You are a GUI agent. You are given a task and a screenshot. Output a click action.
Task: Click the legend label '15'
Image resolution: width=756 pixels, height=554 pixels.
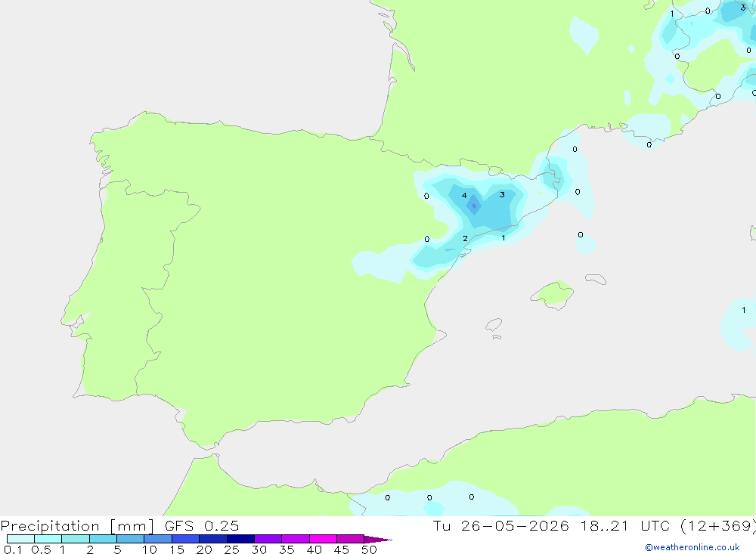click(177, 549)
